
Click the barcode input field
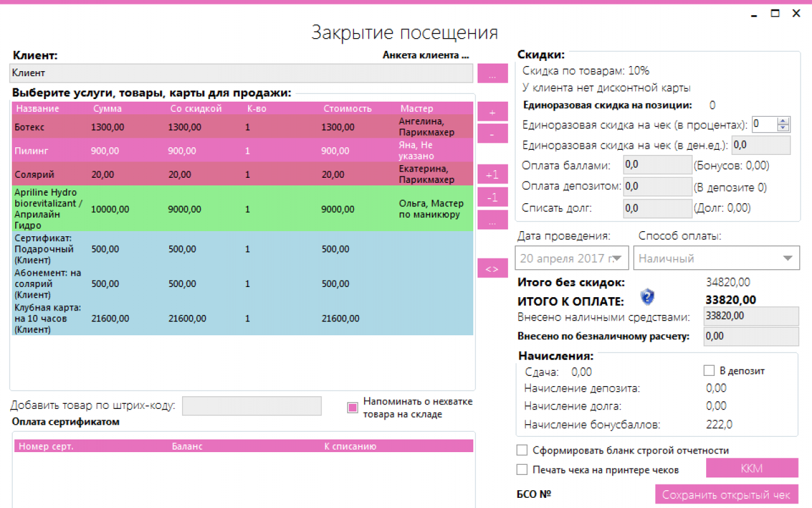252,406
